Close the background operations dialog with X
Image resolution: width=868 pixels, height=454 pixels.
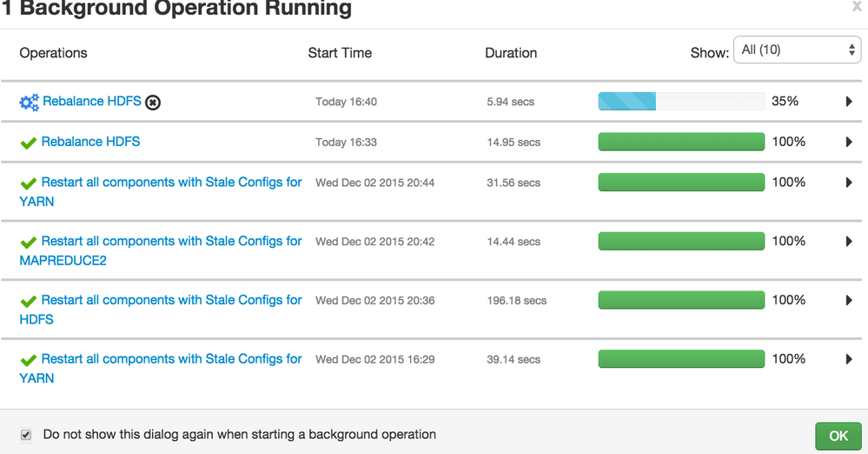coord(857,7)
